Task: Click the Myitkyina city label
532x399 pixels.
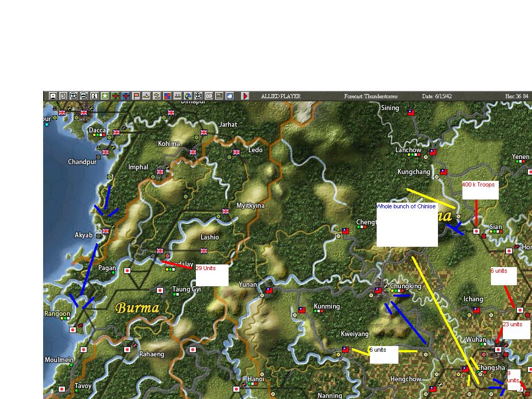Action: pos(250,205)
